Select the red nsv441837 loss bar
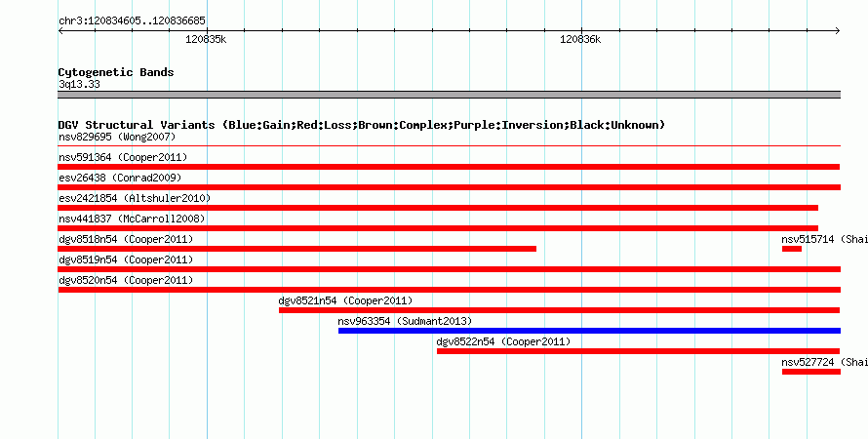 438,228
